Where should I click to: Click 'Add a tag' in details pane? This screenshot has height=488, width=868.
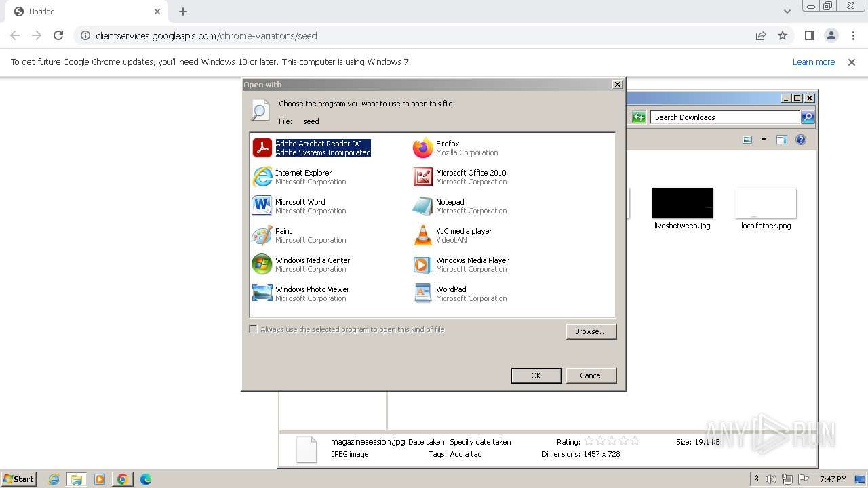(x=466, y=454)
